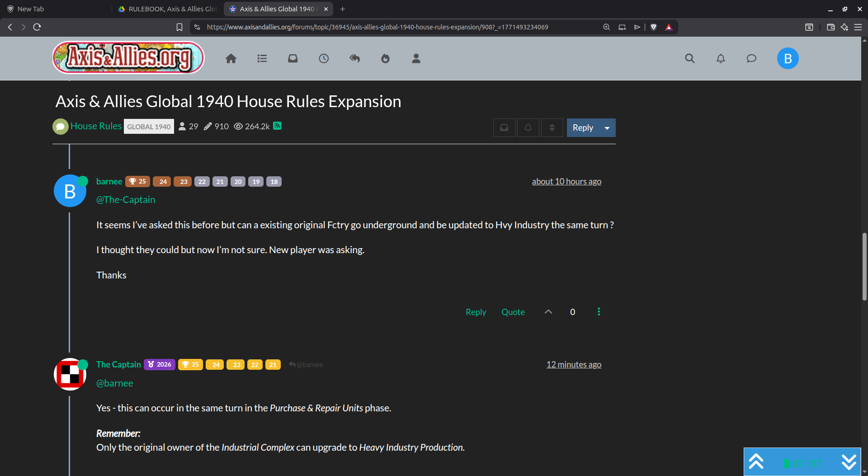Open The Captain's profile link
Viewport: 868px width, 476px height.
(118, 364)
